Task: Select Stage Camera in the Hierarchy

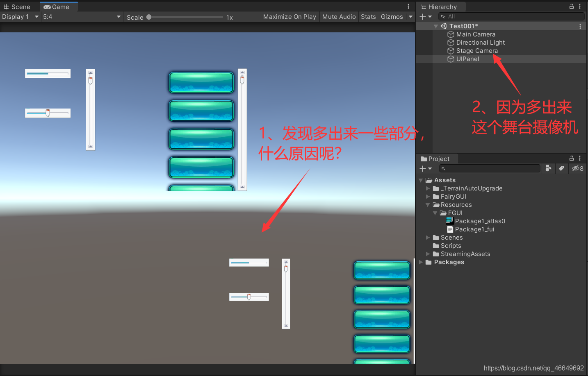Action: point(476,50)
